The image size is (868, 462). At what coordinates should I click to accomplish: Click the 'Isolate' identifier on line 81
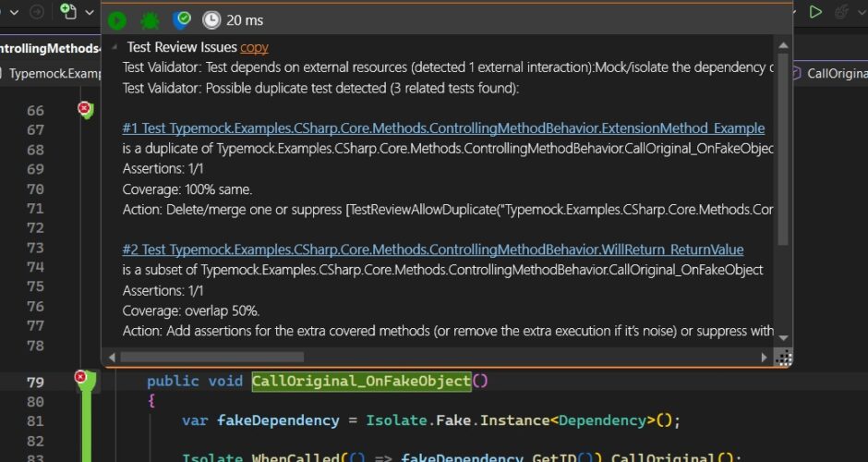coord(397,420)
